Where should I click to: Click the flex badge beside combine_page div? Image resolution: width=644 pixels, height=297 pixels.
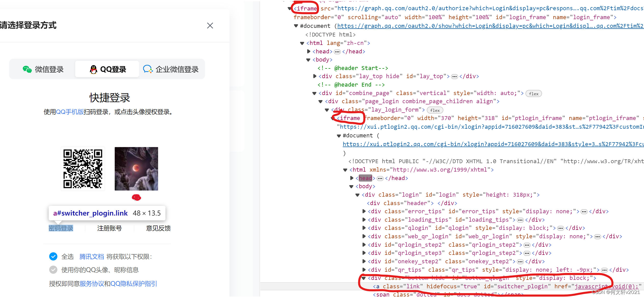click(x=533, y=94)
